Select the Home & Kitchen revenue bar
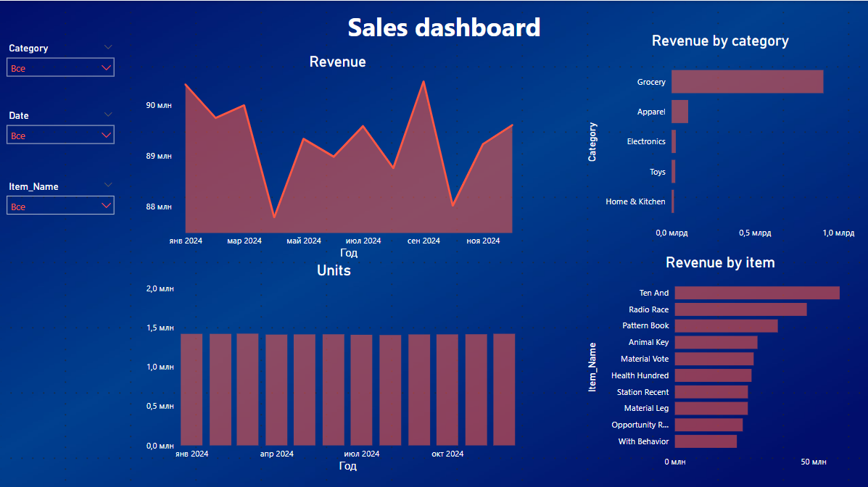This screenshot has height=487, width=868. tap(673, 201)
